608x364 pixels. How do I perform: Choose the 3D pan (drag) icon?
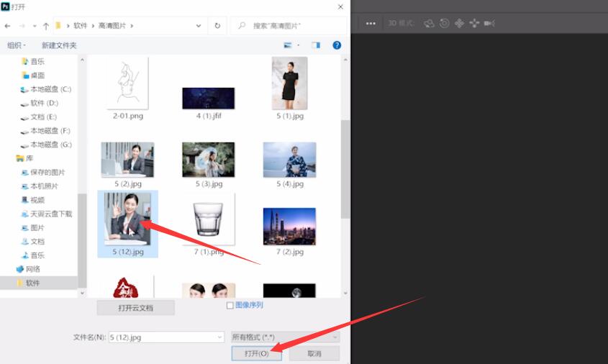[x=459, y=23]
